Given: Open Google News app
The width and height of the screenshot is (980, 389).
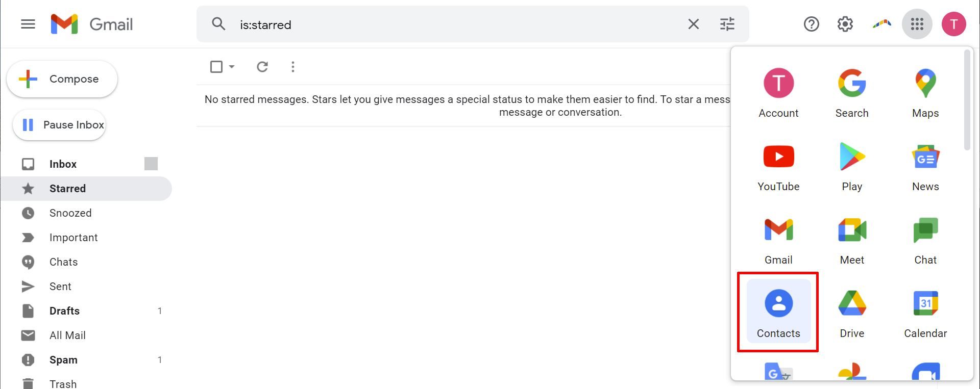Looking at the screenshot, I should 925,167.
